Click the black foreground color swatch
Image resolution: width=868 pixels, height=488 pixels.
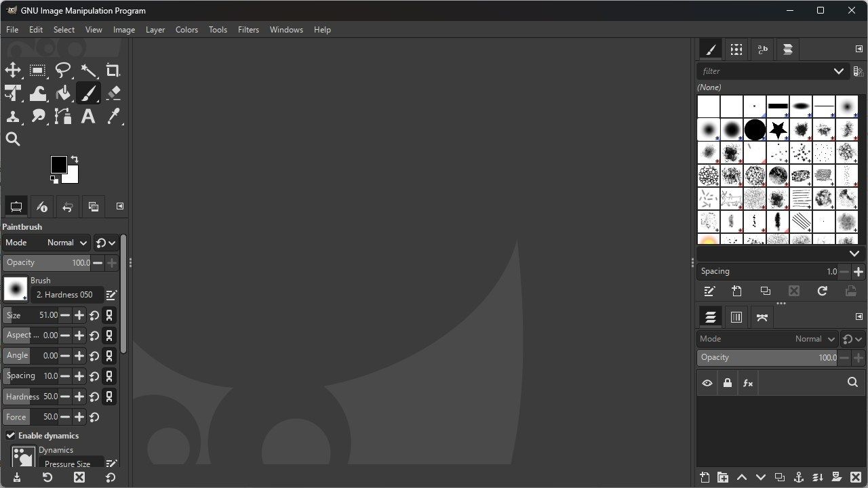(x=59, y=164)
